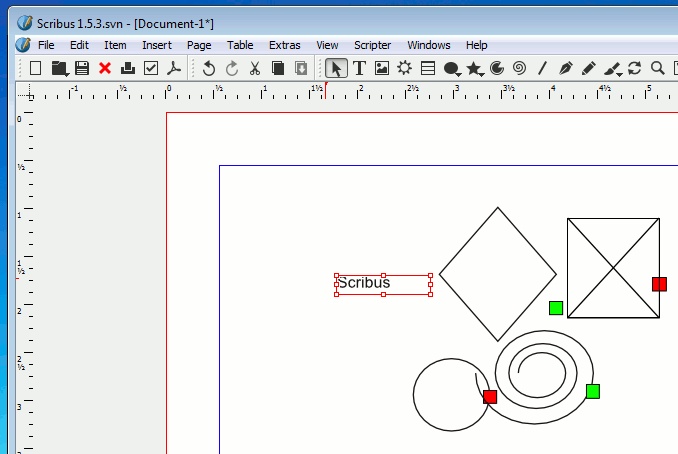Click the green square beside the spiral

[592, 391]
